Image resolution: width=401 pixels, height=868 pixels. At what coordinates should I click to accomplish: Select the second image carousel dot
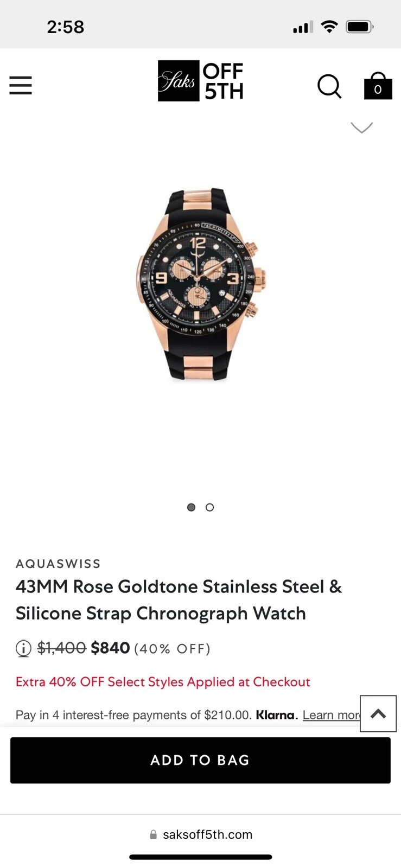coord(210,507)
